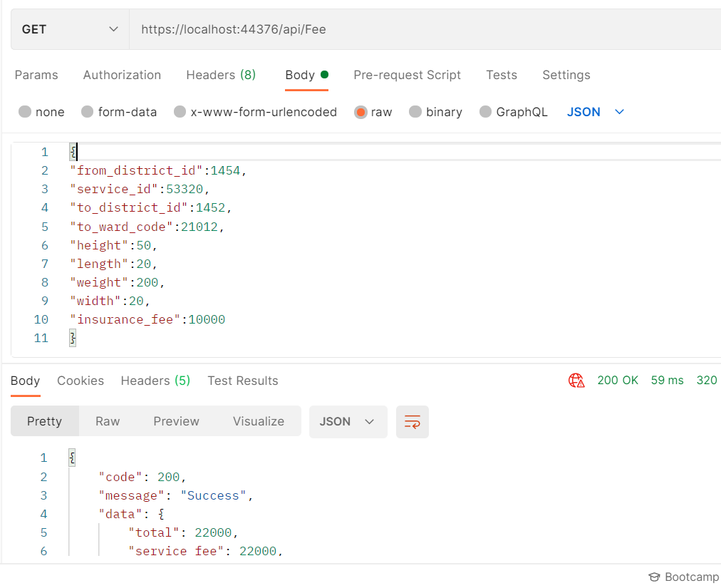721x588 pixels.
Task: Open the GET method dropdown
Action: [70, 29]
